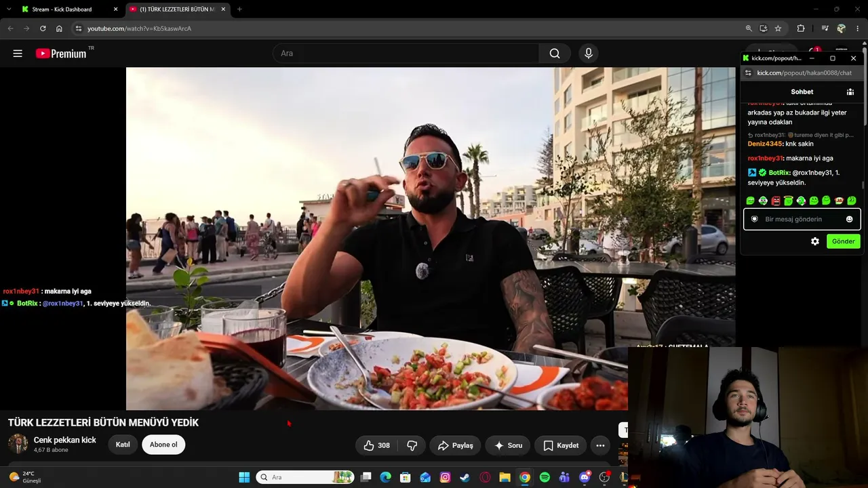The height and width of the screenshot is (488, 868).
Task: Dislike the video with thumbs-down
Action: (x=412, y=445)
